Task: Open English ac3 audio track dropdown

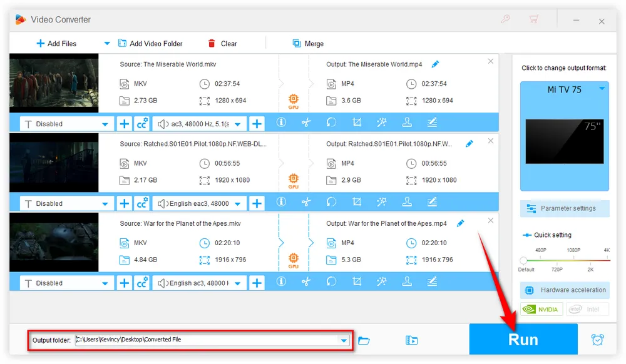Action: click(237, 283)
